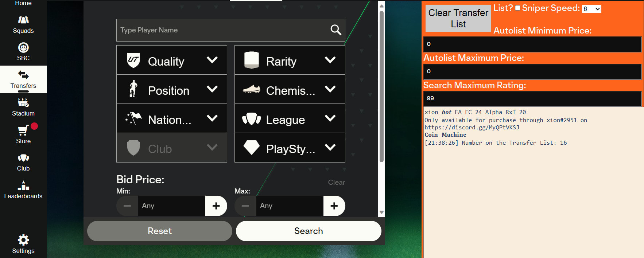Expand the Position filter chevron
This screenshot has height=258, width=644.
pos(212,89)
